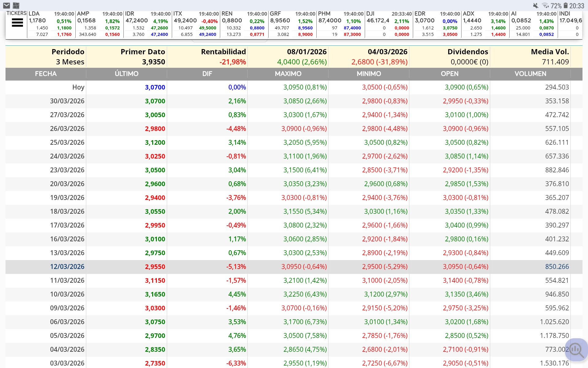The width and height of the screenshot is (588, 368).
Task: Select the IDR ticker tile
Action: coord(148,24)
